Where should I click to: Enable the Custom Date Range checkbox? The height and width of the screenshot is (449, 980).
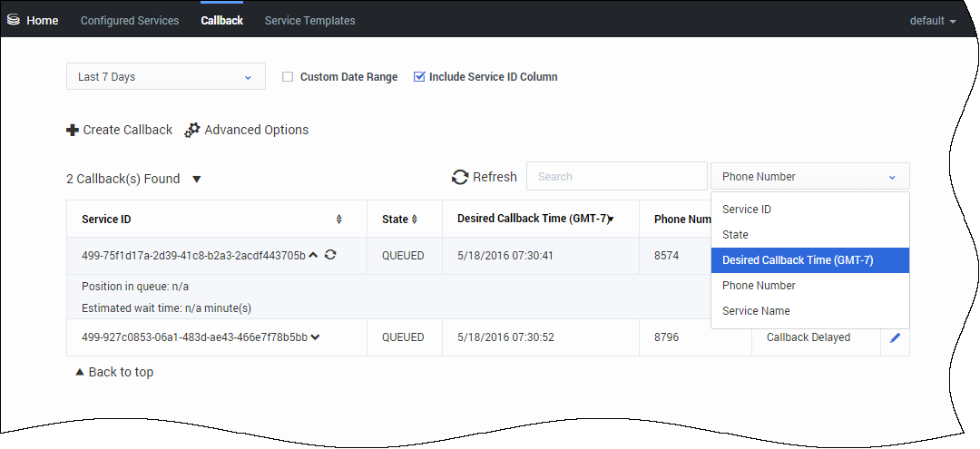tap(288, 77)
